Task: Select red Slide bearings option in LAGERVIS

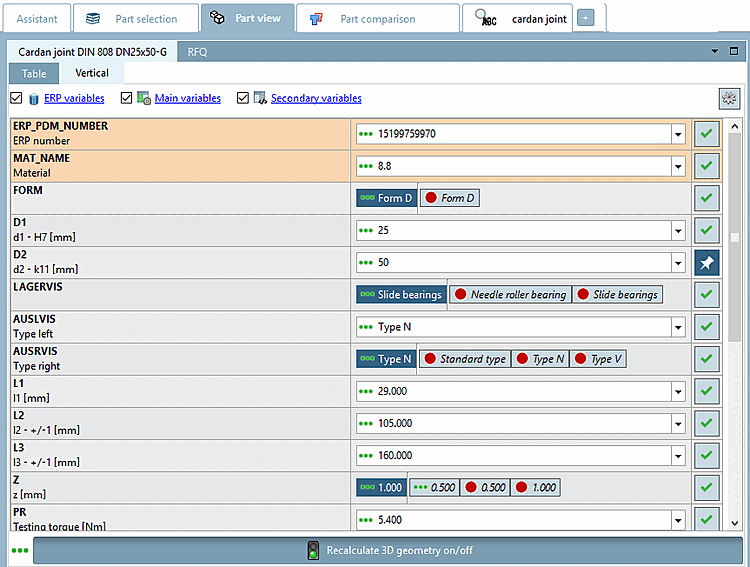Action: pos(618,295)
